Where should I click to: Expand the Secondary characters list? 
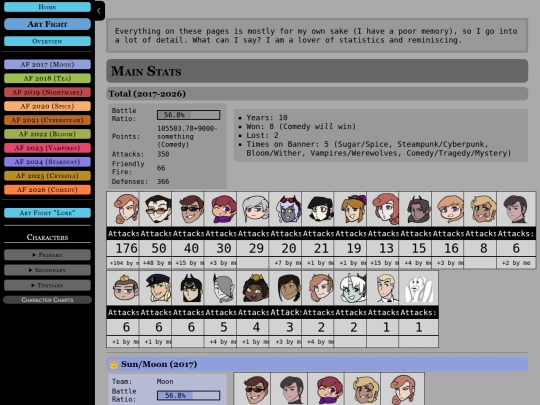point(48,270)
